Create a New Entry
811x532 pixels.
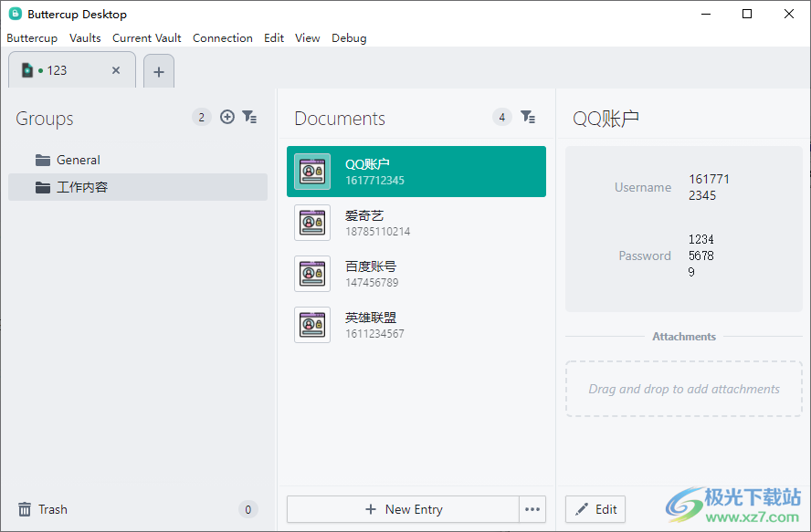404,509
